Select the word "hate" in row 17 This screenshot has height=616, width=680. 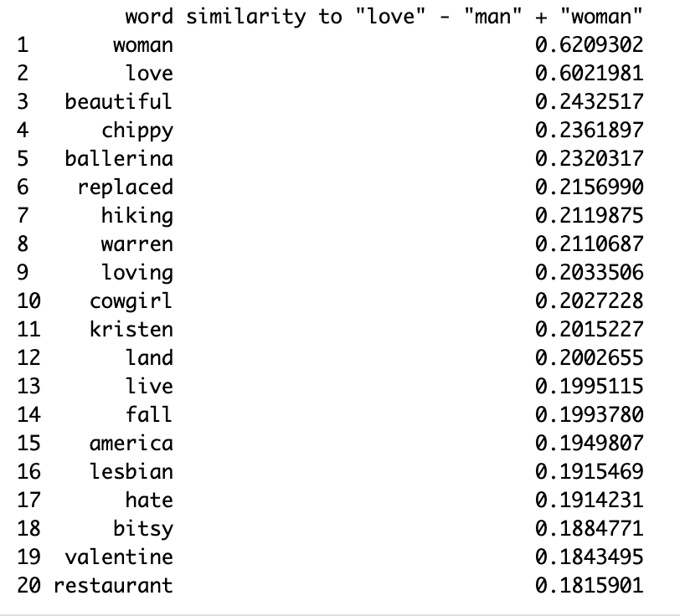point(149,501)
